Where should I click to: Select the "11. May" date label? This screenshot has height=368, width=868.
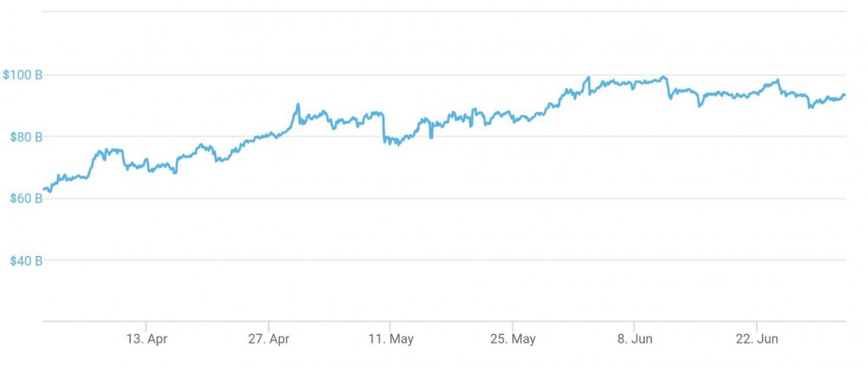[390, 339]
